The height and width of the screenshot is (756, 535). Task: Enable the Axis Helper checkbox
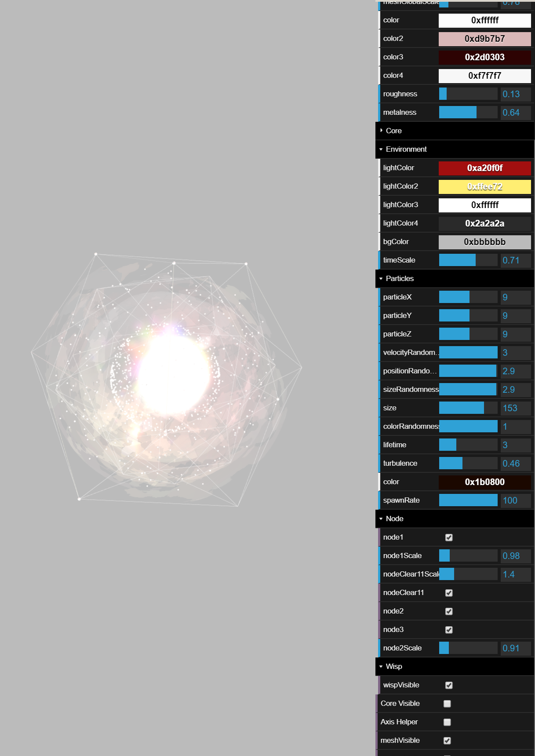tap(447, 722)
